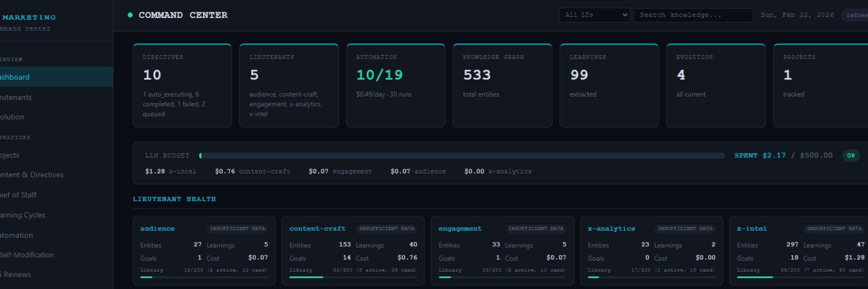The height and width of the screenshot is (289, 868).
Task: Click the audience Library progress bar
Action: [204, 277]
